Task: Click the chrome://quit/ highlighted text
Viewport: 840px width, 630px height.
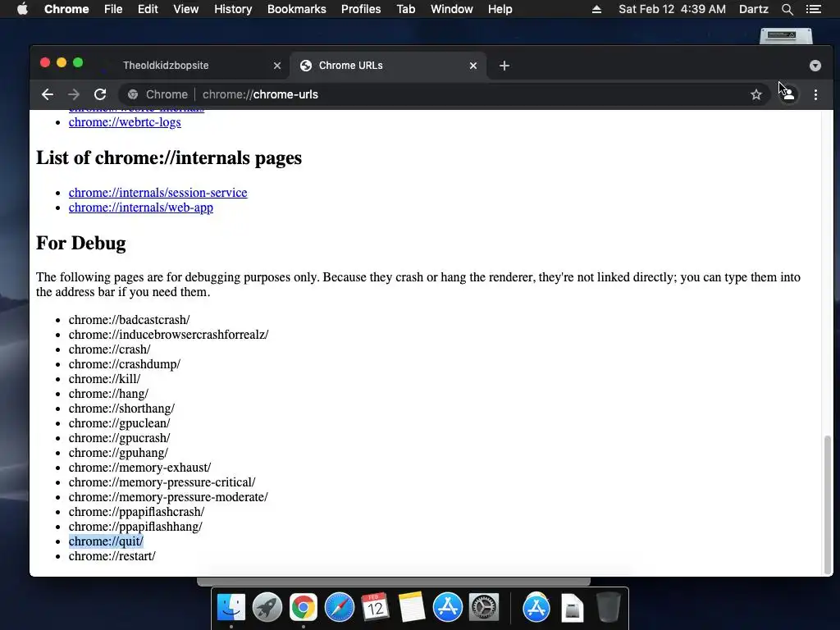Action: [106, 541]
